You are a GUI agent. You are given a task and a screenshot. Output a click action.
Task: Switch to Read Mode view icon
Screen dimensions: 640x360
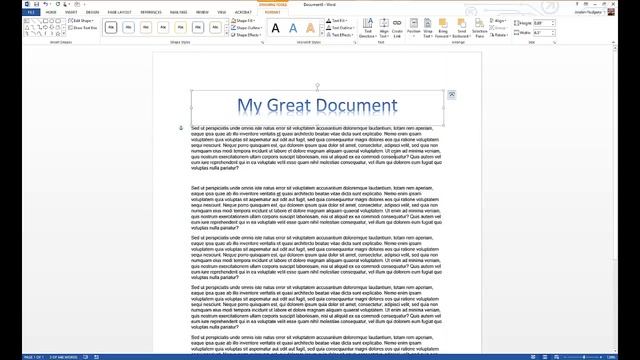533,357
